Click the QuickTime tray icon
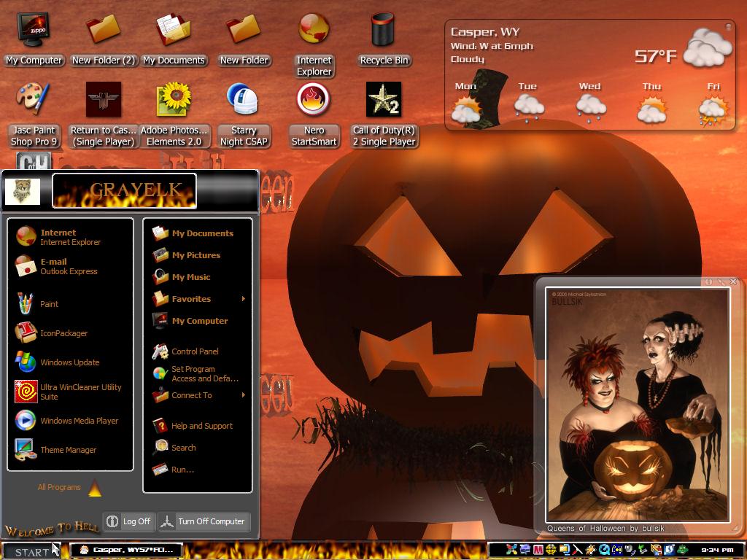The width and height of the screenshot is (747, 560). coord(604,550)
